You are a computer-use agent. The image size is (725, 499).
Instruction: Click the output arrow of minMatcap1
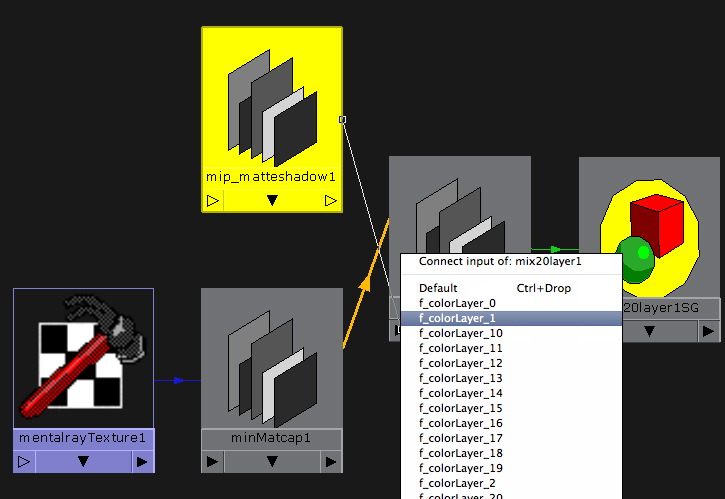coord(331,462)
